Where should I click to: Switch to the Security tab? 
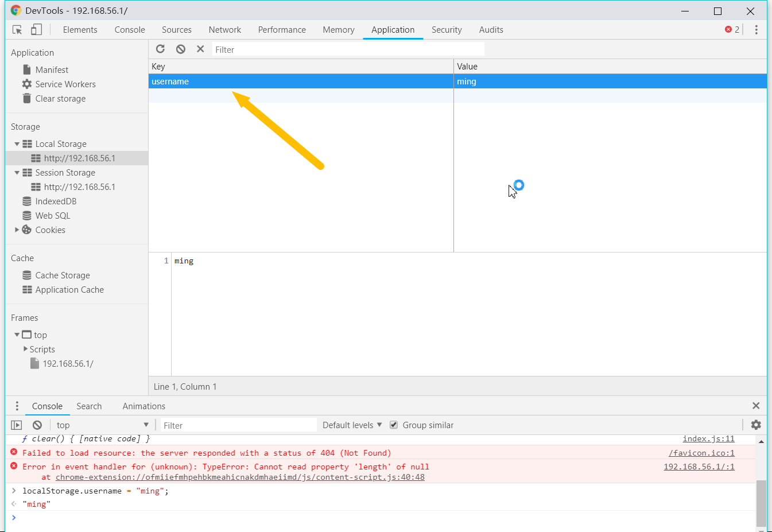pyautogui.click(x=447, y=30)
